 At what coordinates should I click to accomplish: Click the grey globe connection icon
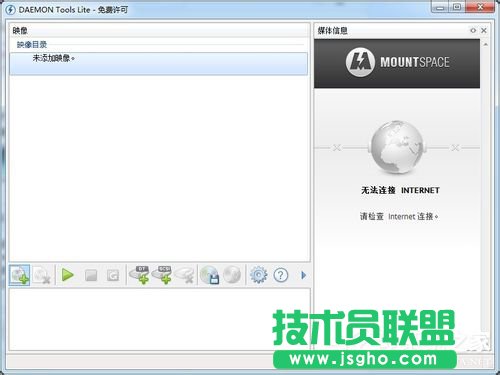[x=397, y=147]
